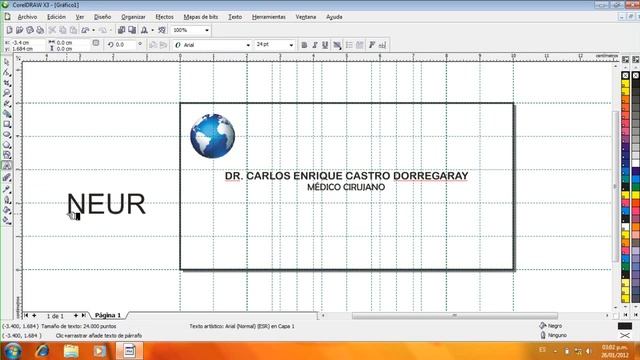
Task: Open the Mapas de bits menu
Action: [x=201, y=17]
